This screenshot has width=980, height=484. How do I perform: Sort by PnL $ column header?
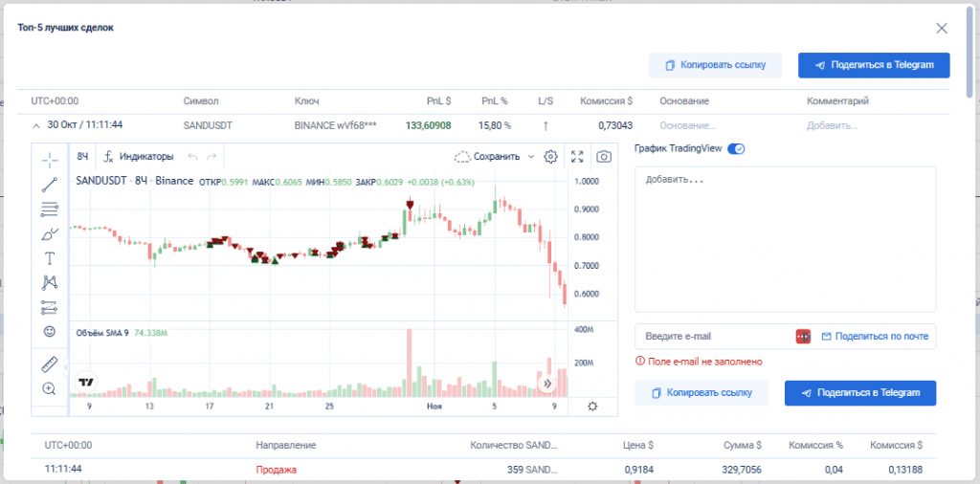[438, 101]
